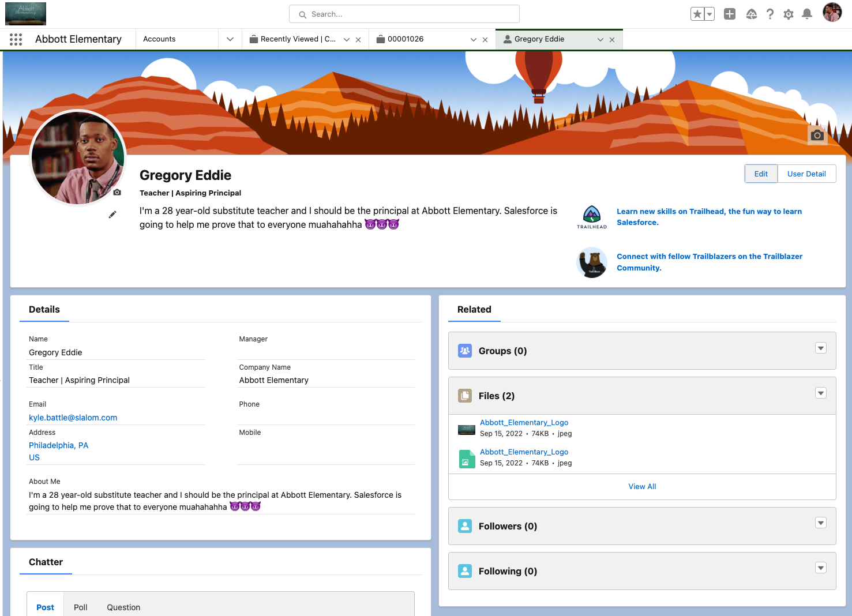The width and height of the screenshot is (852, 616).
Task: Click the Gregory Eddie profile heading
Action: pyautogui.click(x=185, y=175)
